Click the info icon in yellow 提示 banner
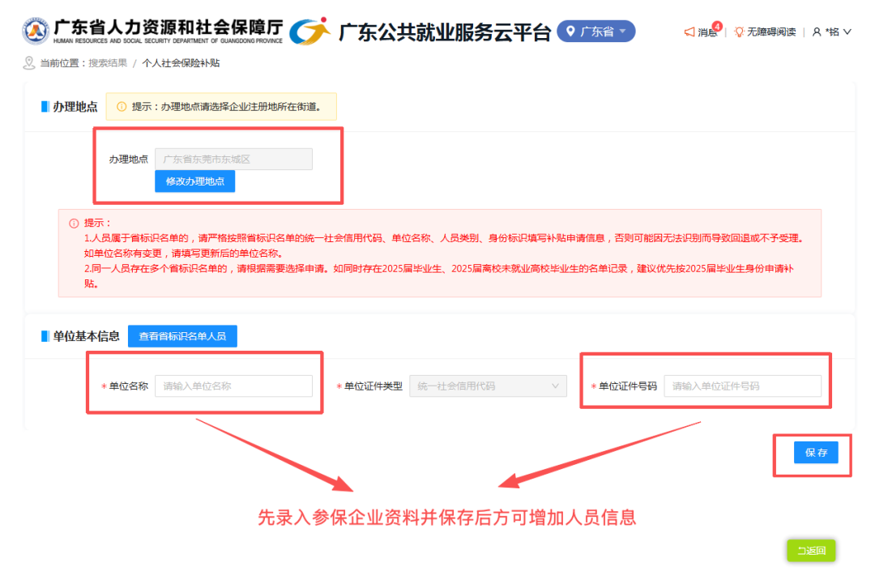Viewport: 875px width, 588px height. tap(121, 107)
